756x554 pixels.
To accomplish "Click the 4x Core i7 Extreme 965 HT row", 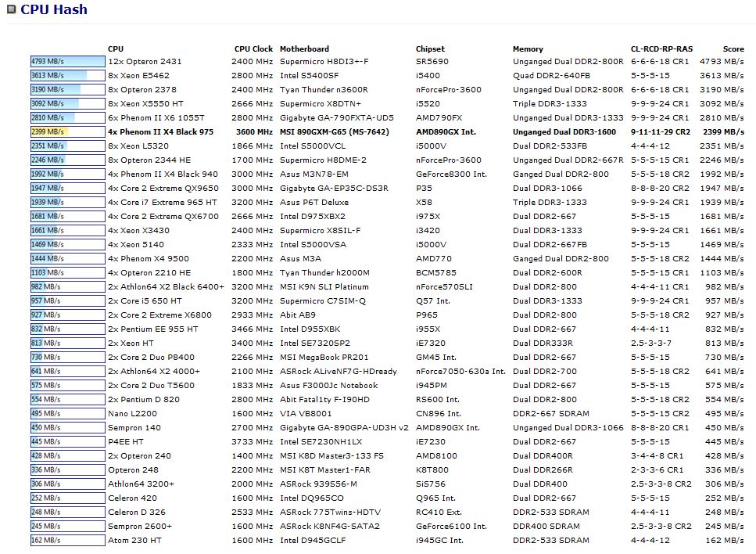I will click(162, 202).
